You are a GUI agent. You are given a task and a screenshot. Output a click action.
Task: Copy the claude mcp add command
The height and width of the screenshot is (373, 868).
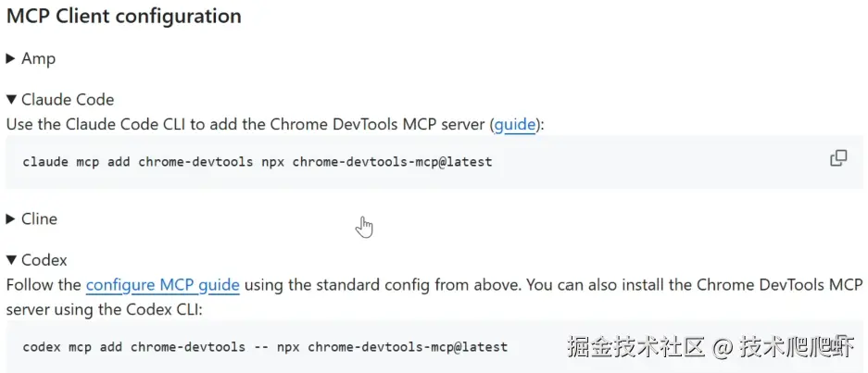(838, 158)
